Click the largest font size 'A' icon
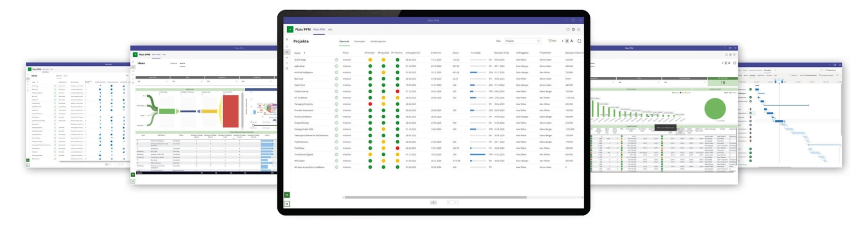 click(x=572, y=41)
